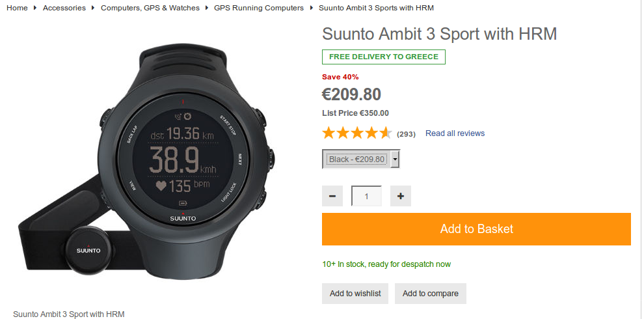
Task: Click the Free Delivery to Greece badge
Action: click(384, 57)
